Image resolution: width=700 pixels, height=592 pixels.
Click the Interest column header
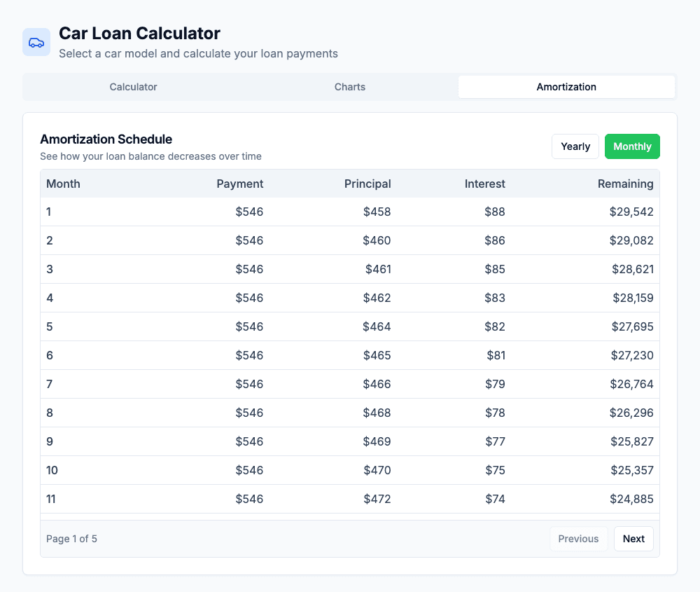(485, 184)
